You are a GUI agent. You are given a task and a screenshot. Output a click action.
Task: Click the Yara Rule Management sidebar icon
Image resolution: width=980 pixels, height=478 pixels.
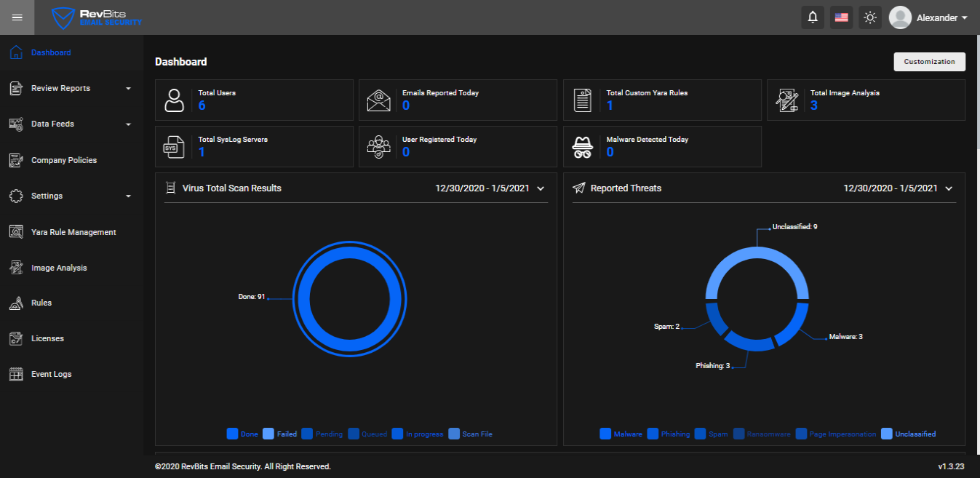click(x=16, y=232)
